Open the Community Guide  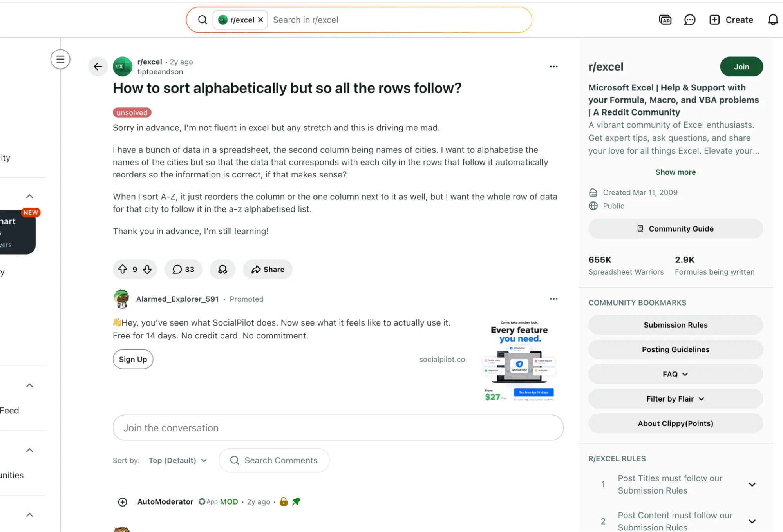(x=675, y=229)
